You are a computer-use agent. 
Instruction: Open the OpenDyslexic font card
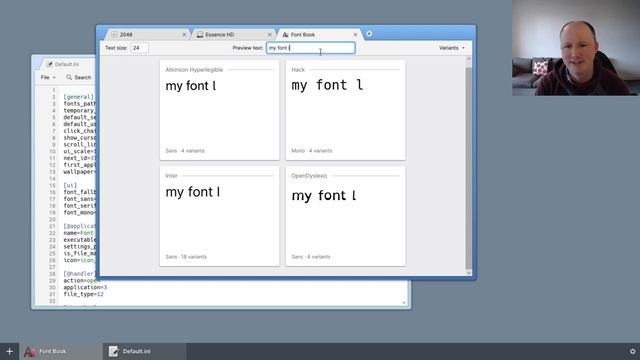pyautogui.click(x=345, y=216)
